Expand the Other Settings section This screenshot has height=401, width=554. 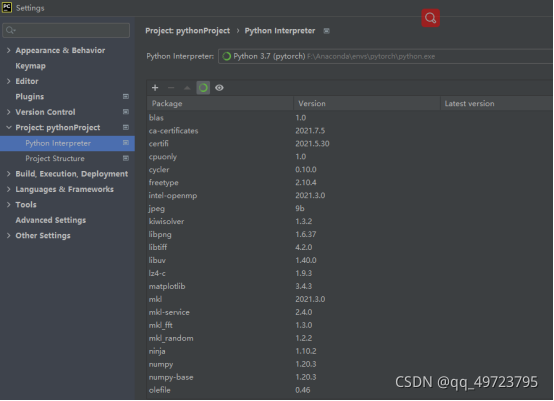8,236
